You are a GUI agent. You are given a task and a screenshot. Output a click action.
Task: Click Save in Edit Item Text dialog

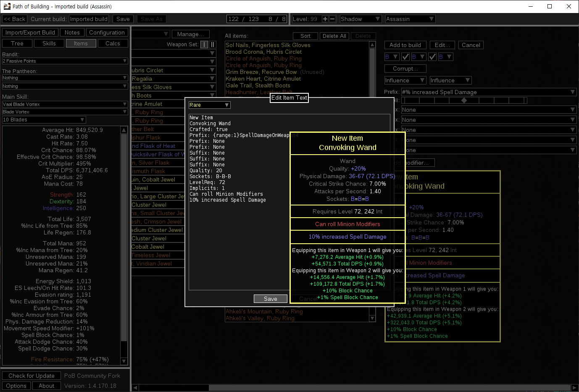pyautogui.click(x=271, y=299)
